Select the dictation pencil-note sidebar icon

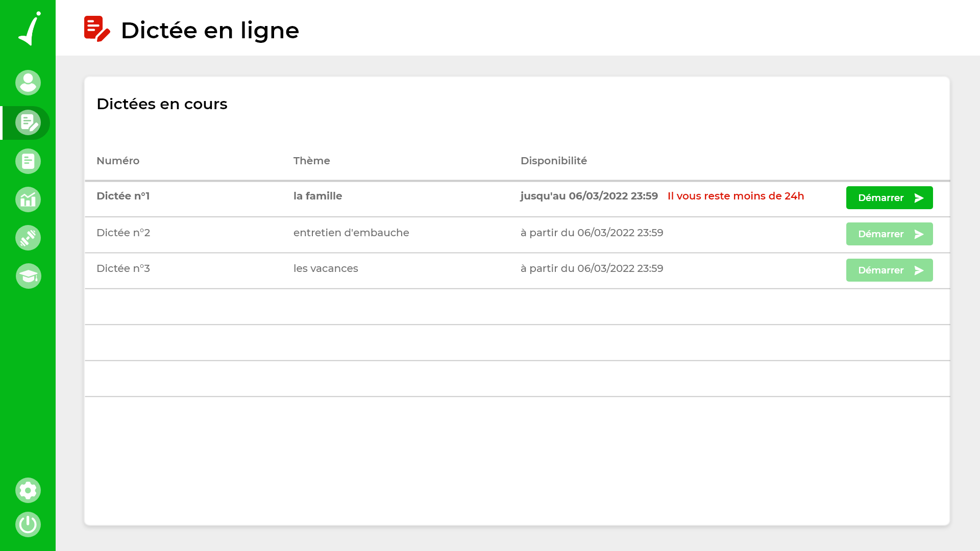(28, 123)
